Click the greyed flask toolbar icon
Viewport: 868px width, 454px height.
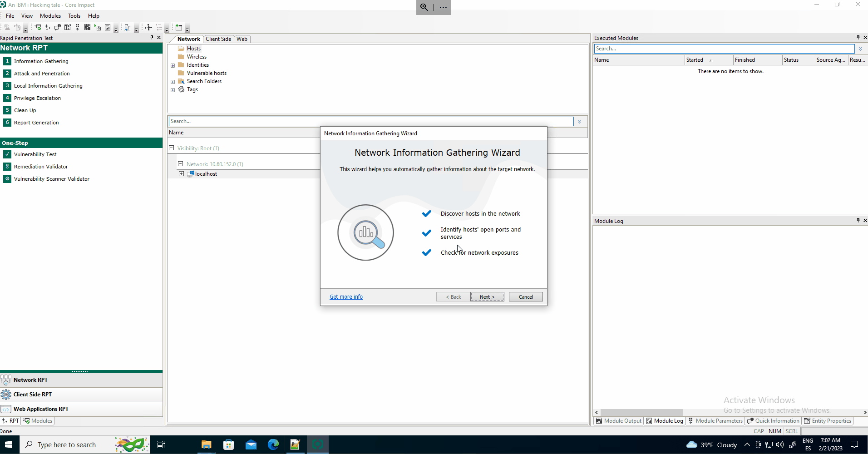pyautogui.click(x=7, y=27)
